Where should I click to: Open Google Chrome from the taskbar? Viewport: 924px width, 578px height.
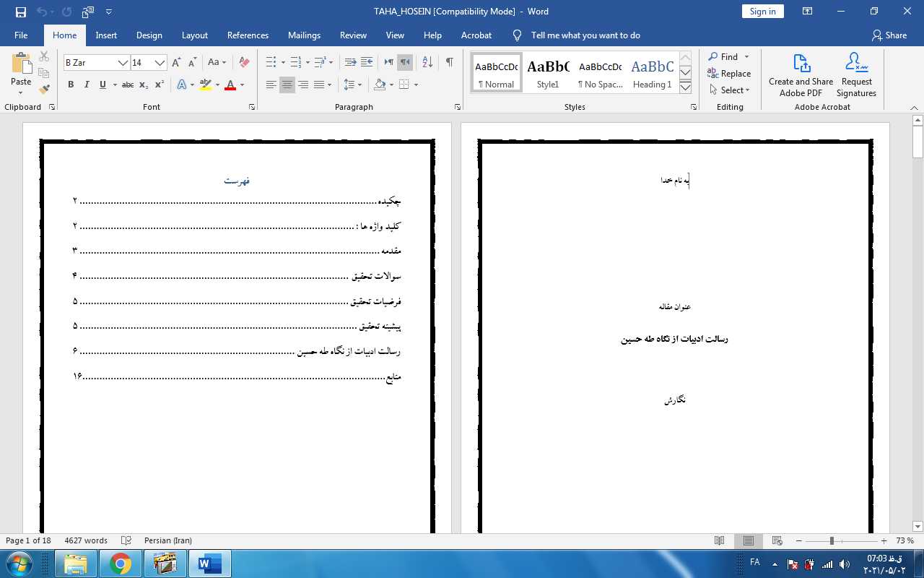[121, 564]
